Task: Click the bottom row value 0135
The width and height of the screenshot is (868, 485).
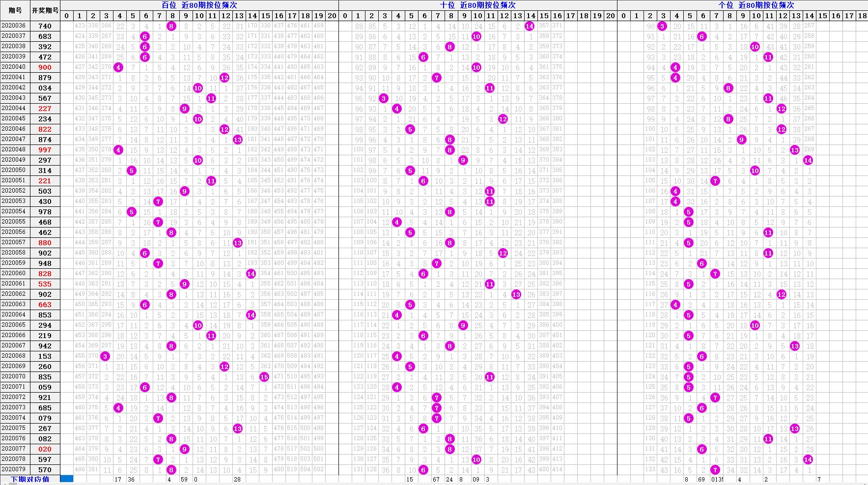Action: click(717, 479)
